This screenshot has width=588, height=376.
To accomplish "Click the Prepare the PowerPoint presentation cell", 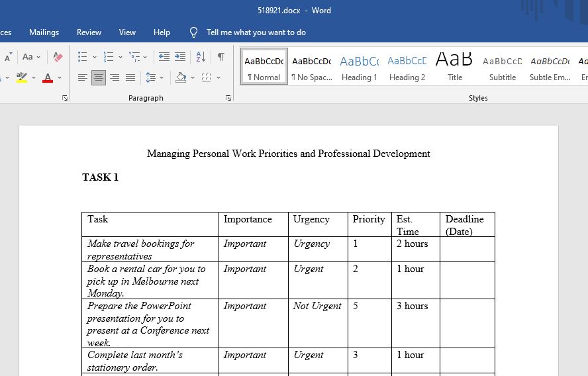I will (x=150, y=324).
